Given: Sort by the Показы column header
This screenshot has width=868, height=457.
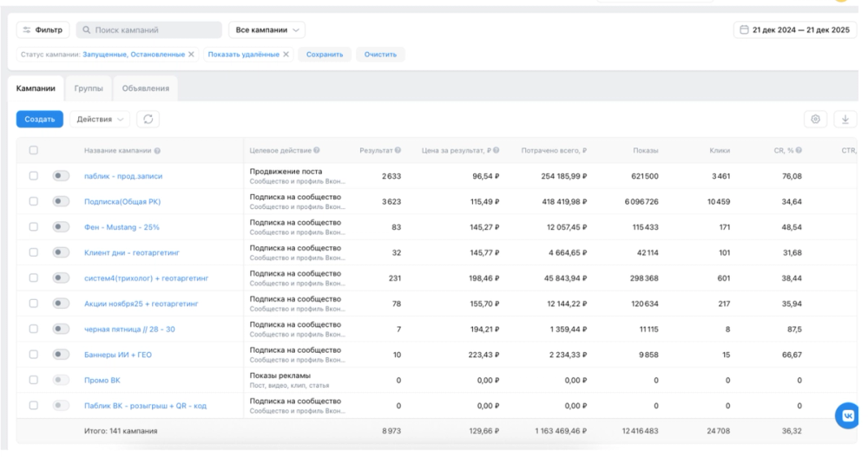Looking at the screenshot, I should [646, 151].
